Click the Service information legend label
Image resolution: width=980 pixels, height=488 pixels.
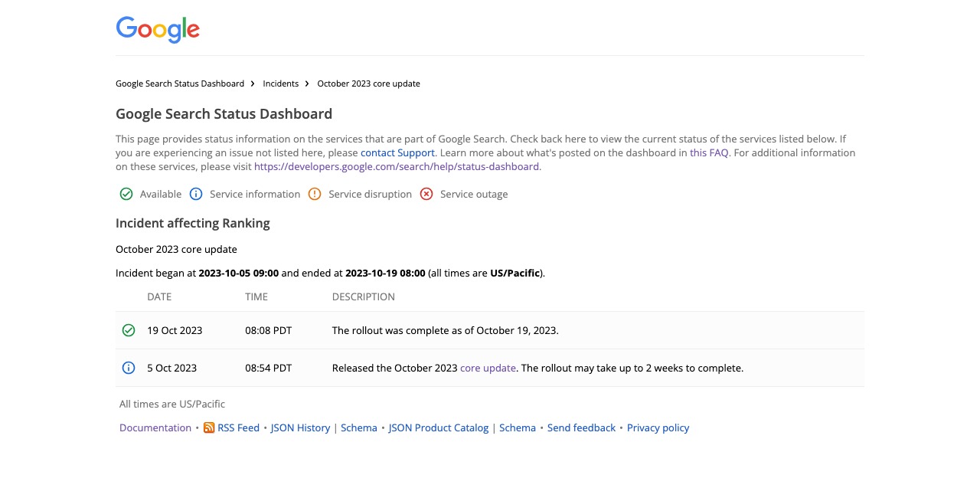(x=255, y=194)
